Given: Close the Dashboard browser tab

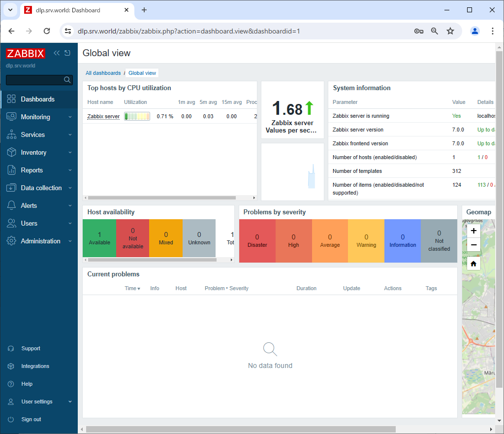Looking at the screenshot, I should click(126, 10).
